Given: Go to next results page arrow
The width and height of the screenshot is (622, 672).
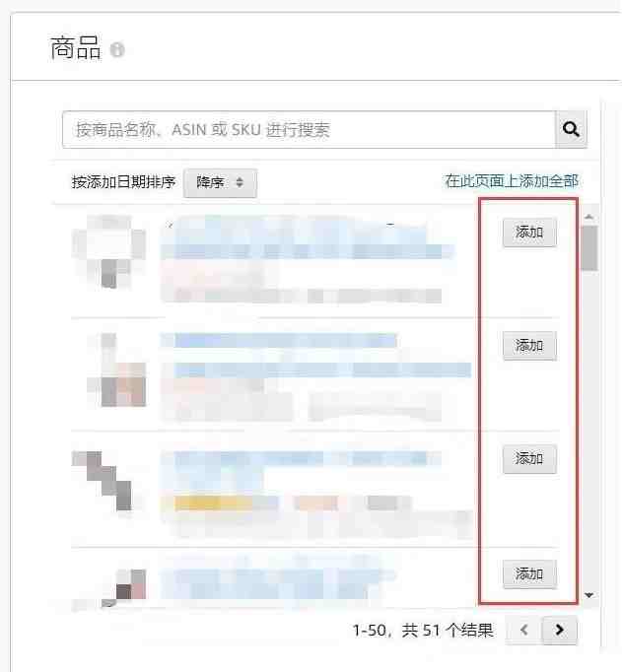Looking at the screenshot, I should [x=560, y=630].
